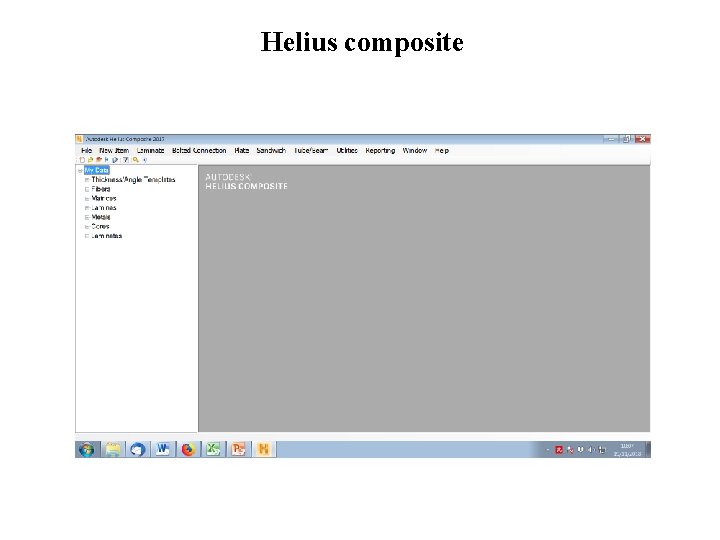This screenshot has width=720, height=540.
Task: Close the Helius Composite window
Action: point(642,139)
